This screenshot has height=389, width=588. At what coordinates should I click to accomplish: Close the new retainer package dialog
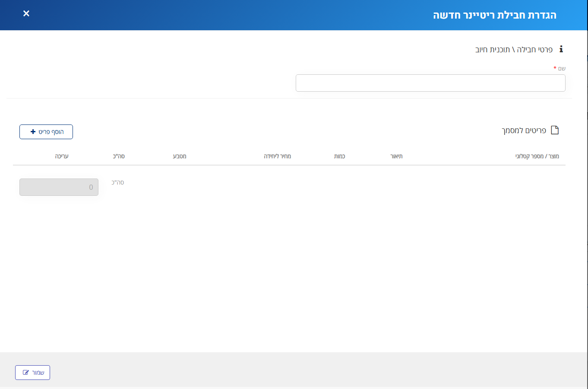26,13
